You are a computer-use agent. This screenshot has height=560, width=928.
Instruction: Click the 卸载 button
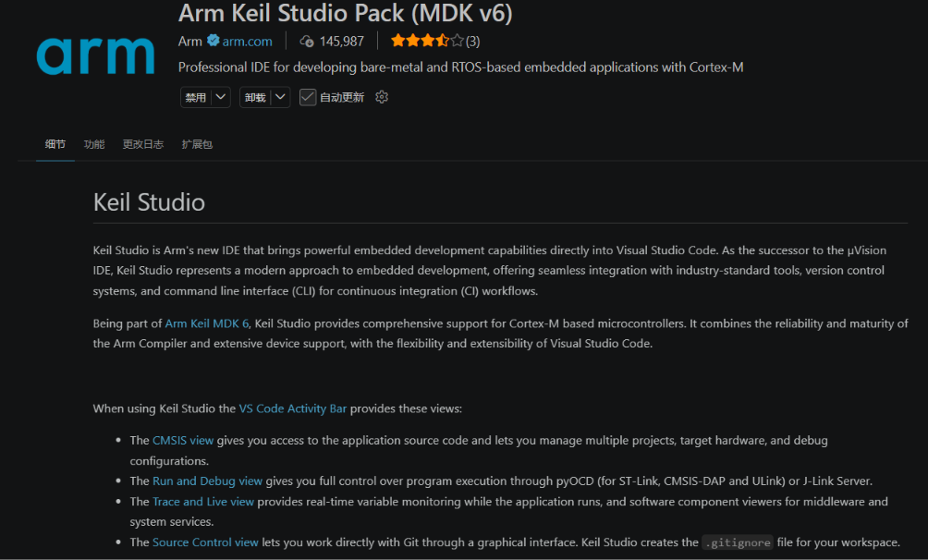[x=256, y=97]
